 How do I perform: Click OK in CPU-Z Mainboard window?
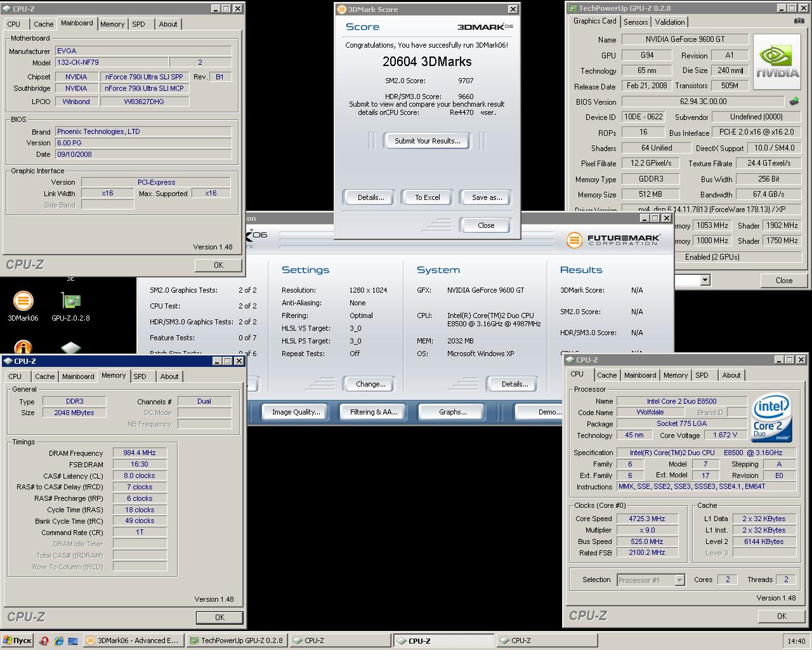[x=218, y=265]
